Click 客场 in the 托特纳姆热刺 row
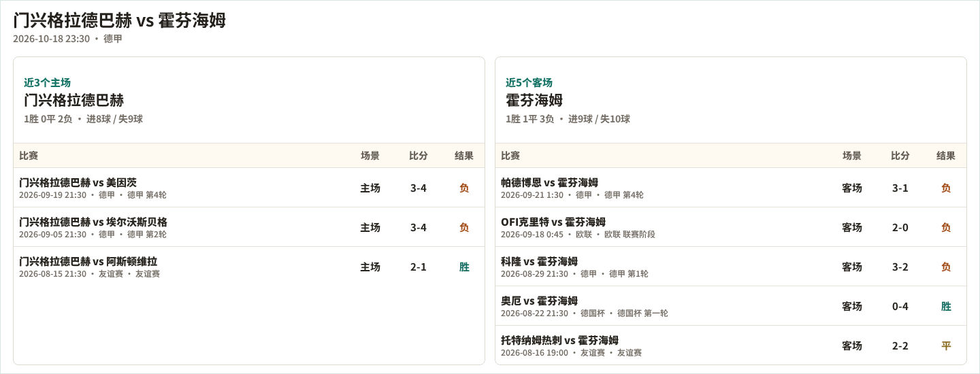 (x=852, y=345)
